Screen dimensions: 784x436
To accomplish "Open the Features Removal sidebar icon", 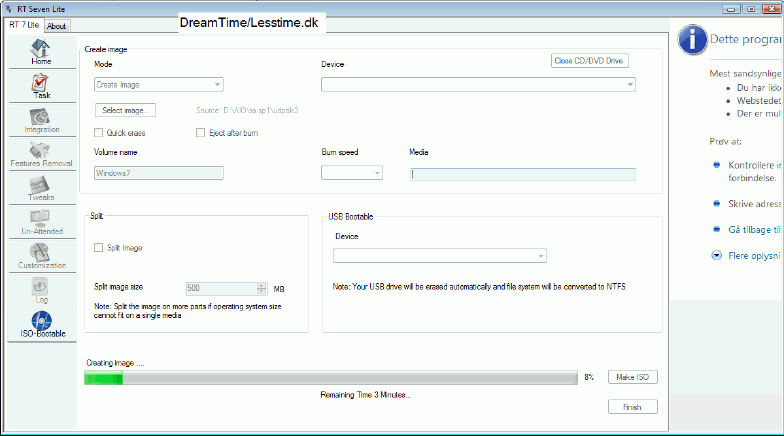I will (40, 150).
